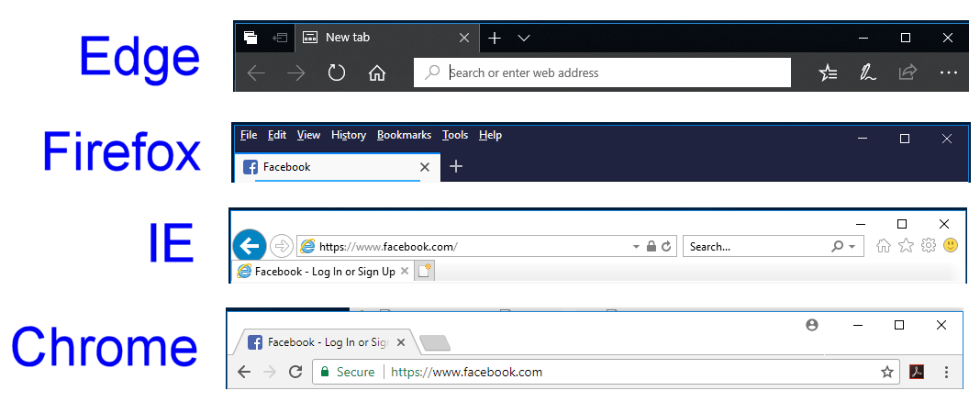Open Chrome three-dot menu

tap(946, 373)
